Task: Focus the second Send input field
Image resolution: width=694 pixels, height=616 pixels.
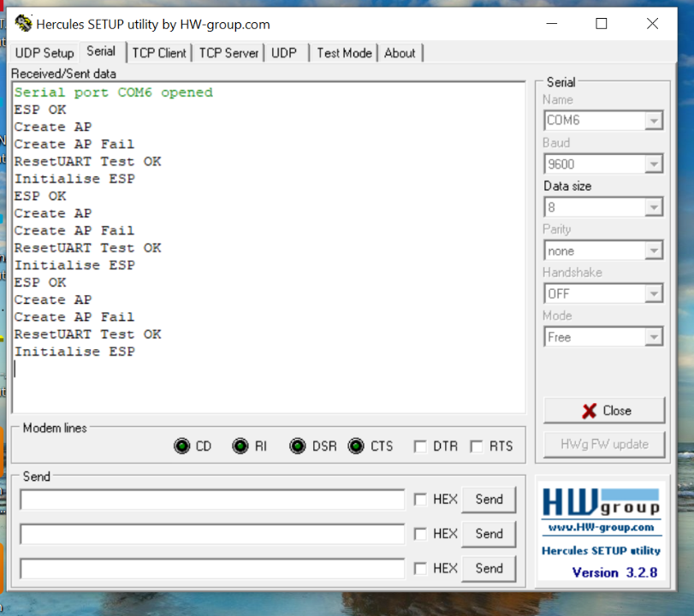Action: (x=212, y=534)
